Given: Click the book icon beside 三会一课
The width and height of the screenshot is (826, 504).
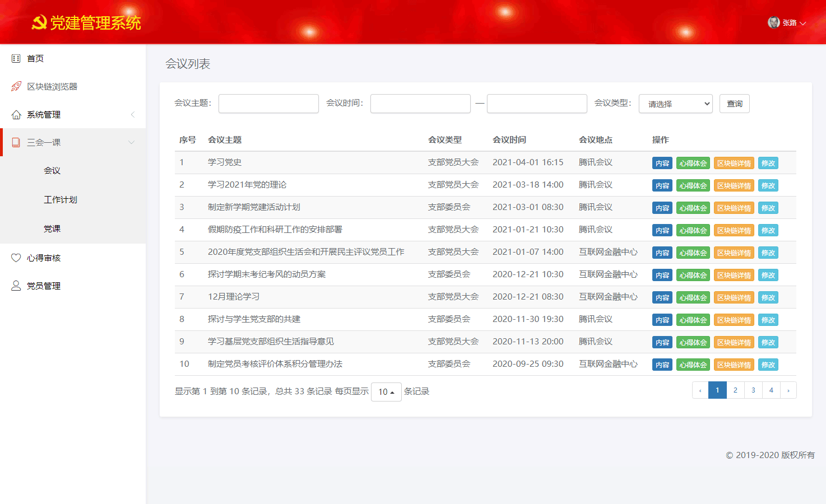Looking at the screenshot, I should 16,142.
